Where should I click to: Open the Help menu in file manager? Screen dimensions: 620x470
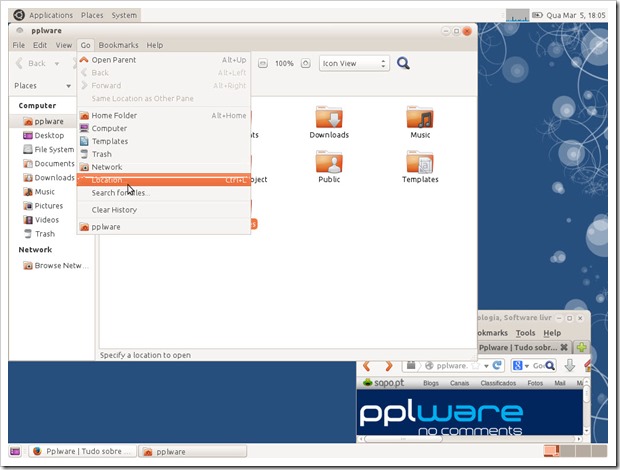tap(155, 45)
